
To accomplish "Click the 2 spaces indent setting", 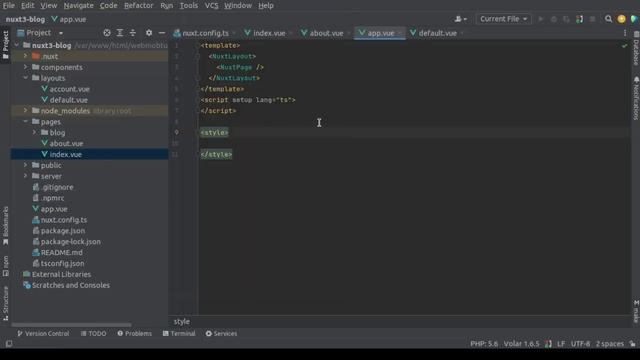I will click(x=609, y=344).
